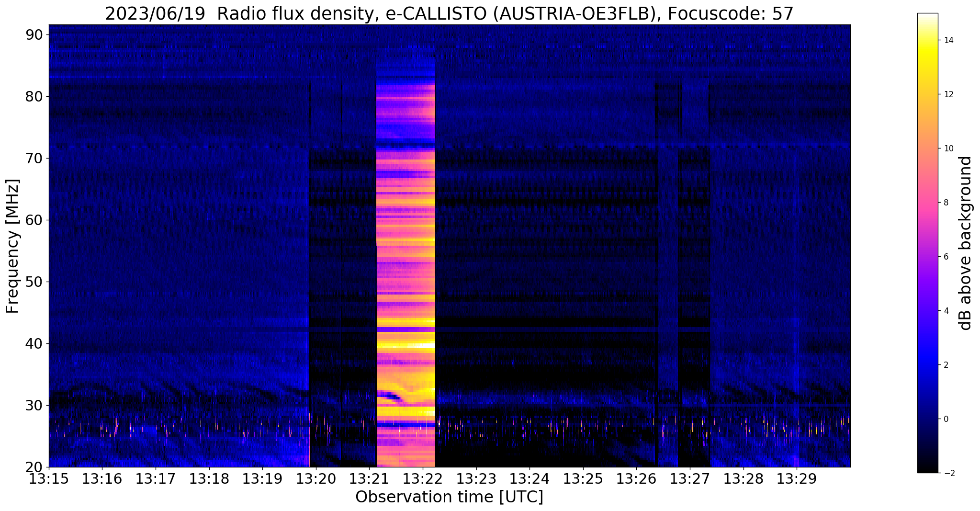Click the colorbar tick label 10

point(948,148)
